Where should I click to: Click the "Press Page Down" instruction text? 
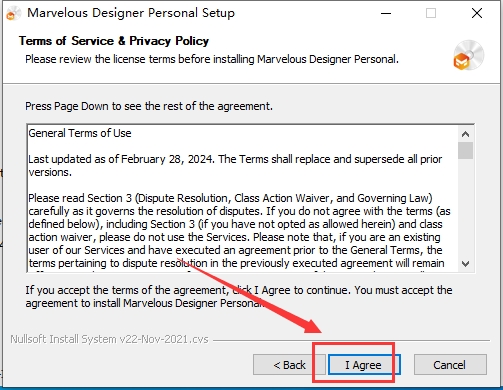point(149,106)
